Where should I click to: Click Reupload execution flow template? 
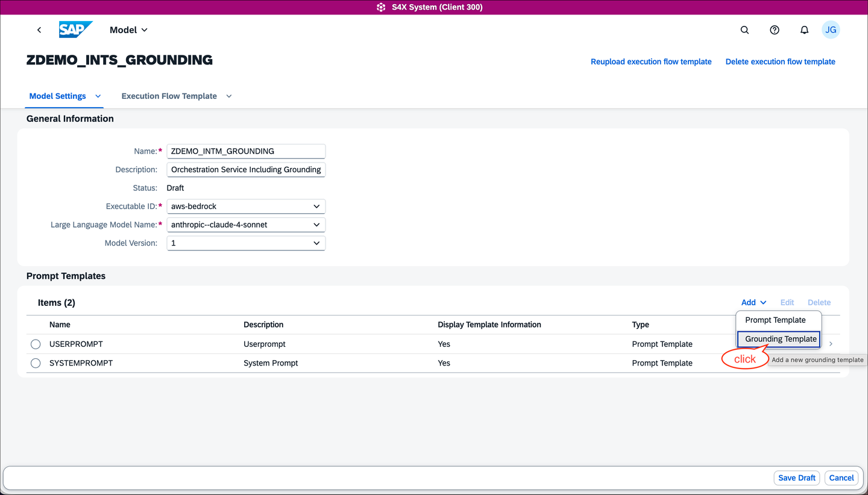[x=651, y=61]
